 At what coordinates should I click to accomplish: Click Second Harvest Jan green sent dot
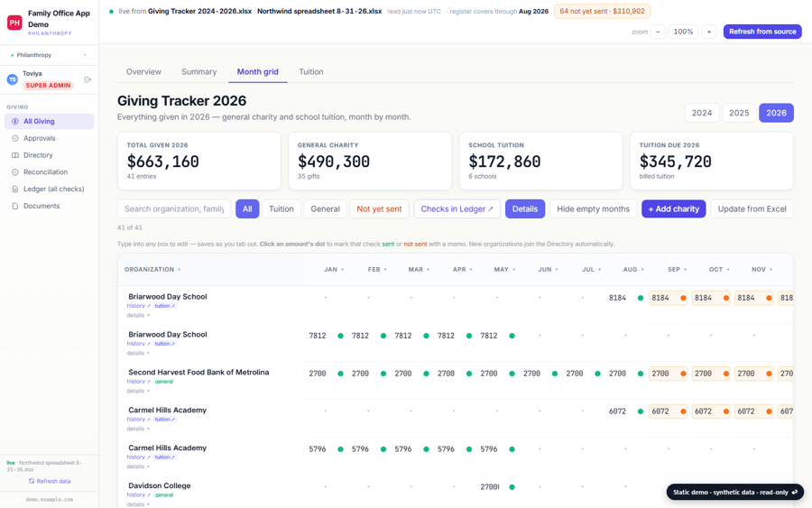(x=340, y=374)
